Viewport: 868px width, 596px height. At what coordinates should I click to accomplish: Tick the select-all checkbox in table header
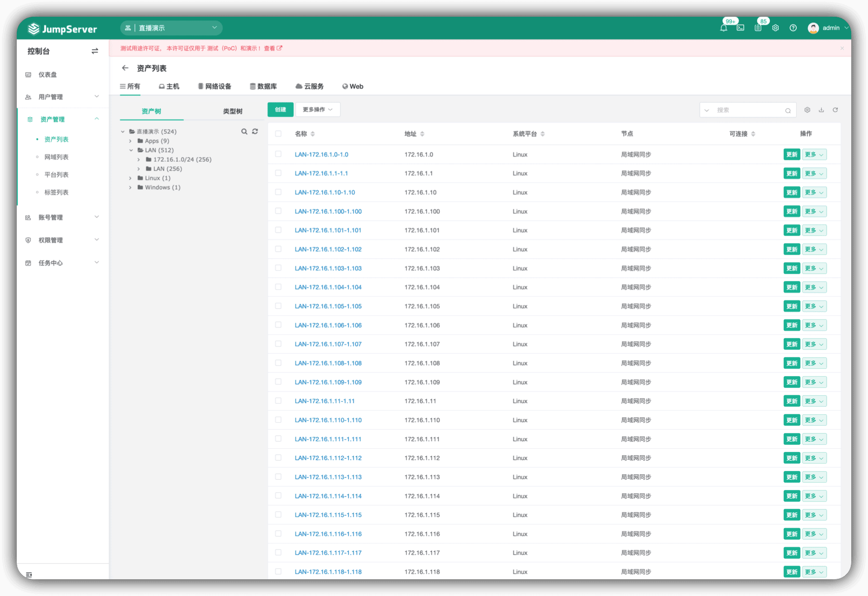(278, 133)
